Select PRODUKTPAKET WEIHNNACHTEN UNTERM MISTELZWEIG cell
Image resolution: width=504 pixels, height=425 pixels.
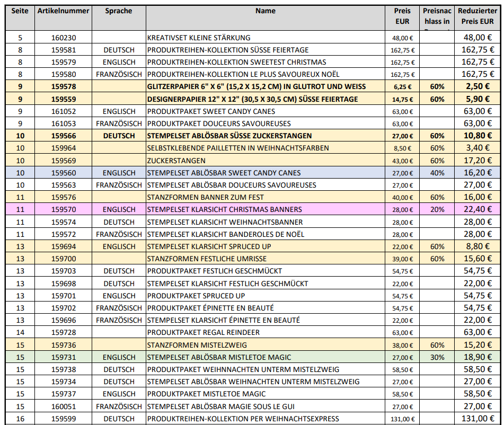click(x=266, y=369)
